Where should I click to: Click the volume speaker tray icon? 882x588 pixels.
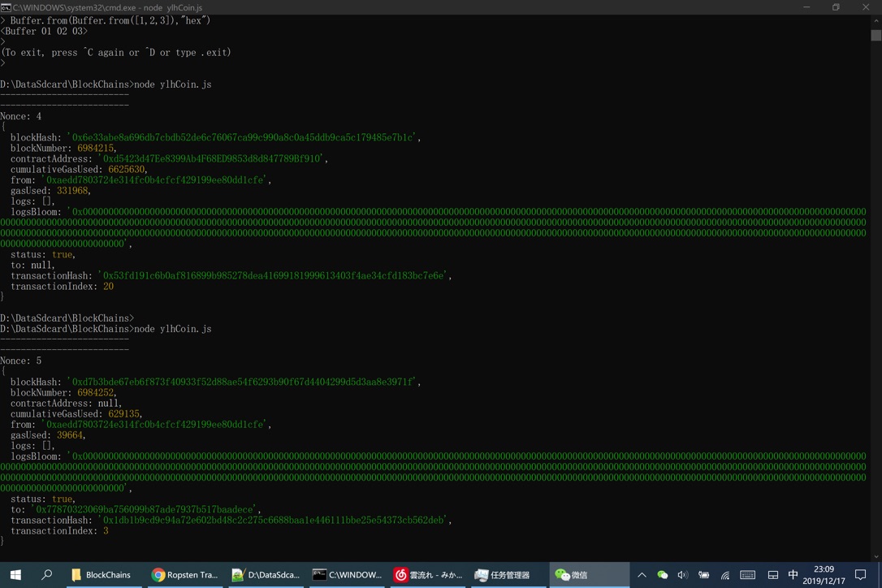[x=683, y=575]
